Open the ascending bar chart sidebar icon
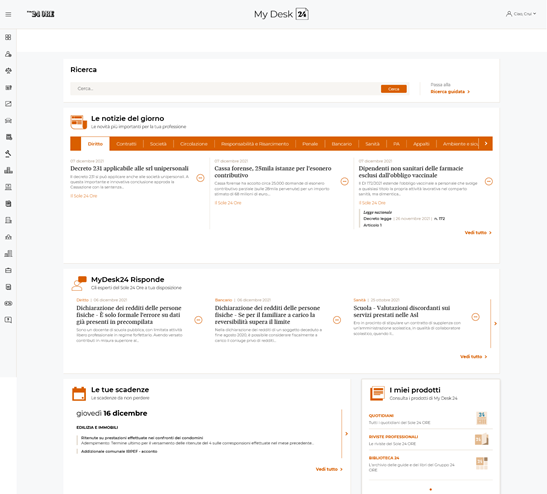 (x=8, y=254)
